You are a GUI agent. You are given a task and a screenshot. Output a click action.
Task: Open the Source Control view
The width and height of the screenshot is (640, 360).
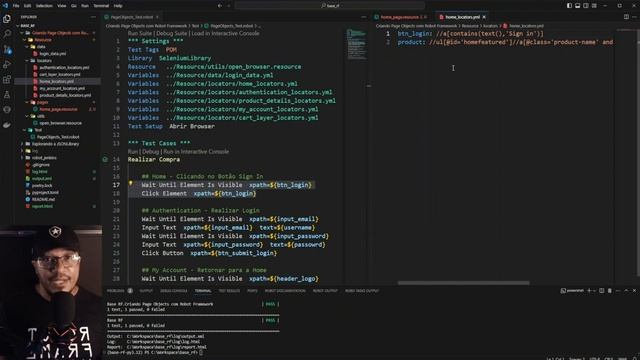point(7,49)
